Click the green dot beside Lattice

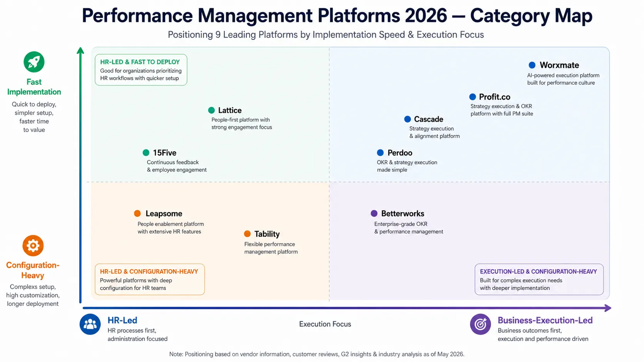pos(211,110)
